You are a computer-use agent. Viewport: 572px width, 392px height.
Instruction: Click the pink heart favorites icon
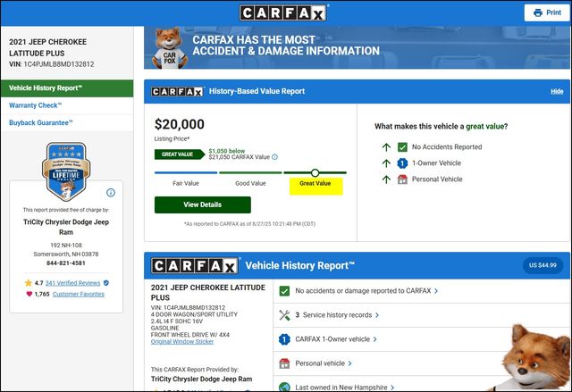coord(29,294)
